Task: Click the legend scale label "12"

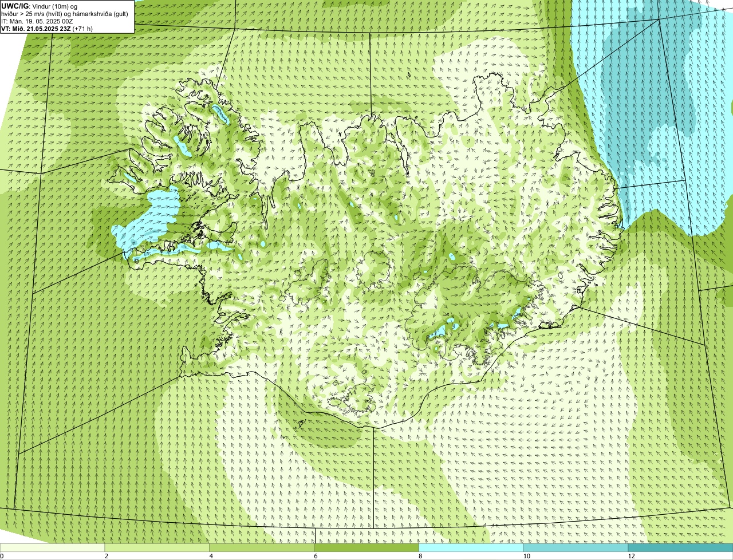Action: (631, 556)
